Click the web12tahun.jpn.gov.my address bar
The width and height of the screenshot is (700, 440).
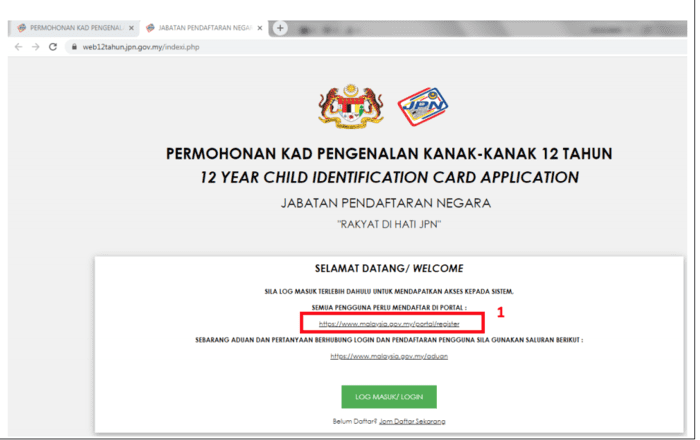click(x=375, y=47)
